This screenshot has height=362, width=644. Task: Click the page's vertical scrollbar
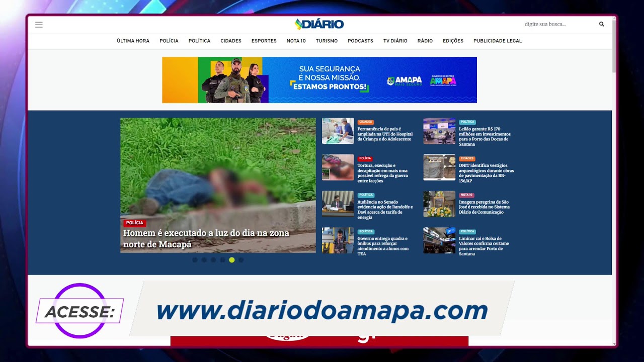pos(614,45)
